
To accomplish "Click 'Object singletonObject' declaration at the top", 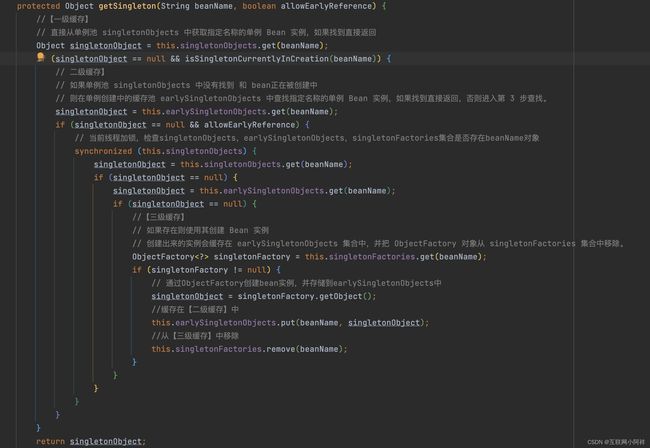I will coord(89,46).
